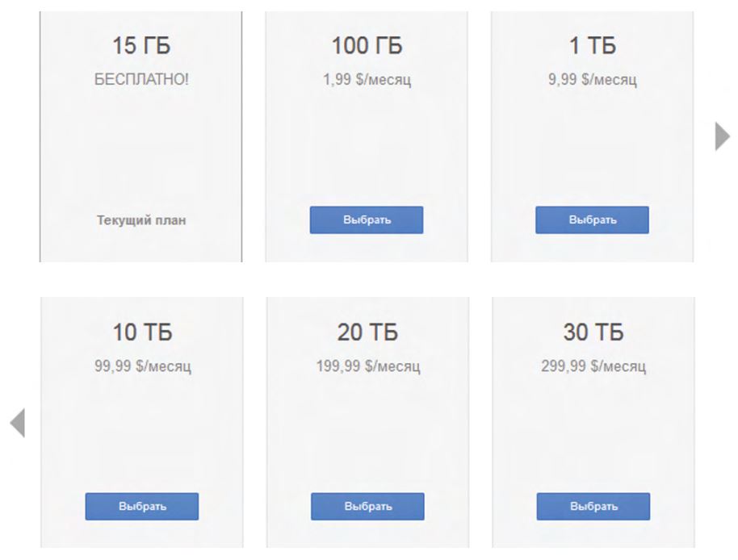Click the 1 ТБ plan heading

(x=593, y=47)
